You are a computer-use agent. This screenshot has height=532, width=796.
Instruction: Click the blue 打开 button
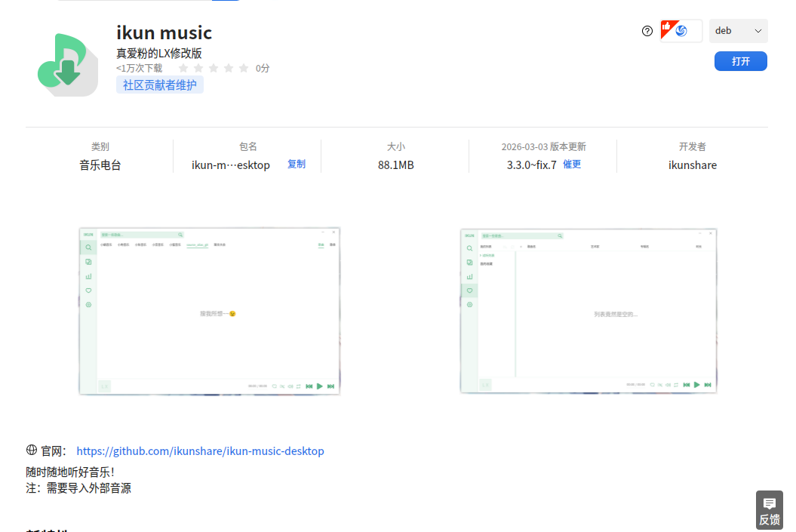point(741,61)
